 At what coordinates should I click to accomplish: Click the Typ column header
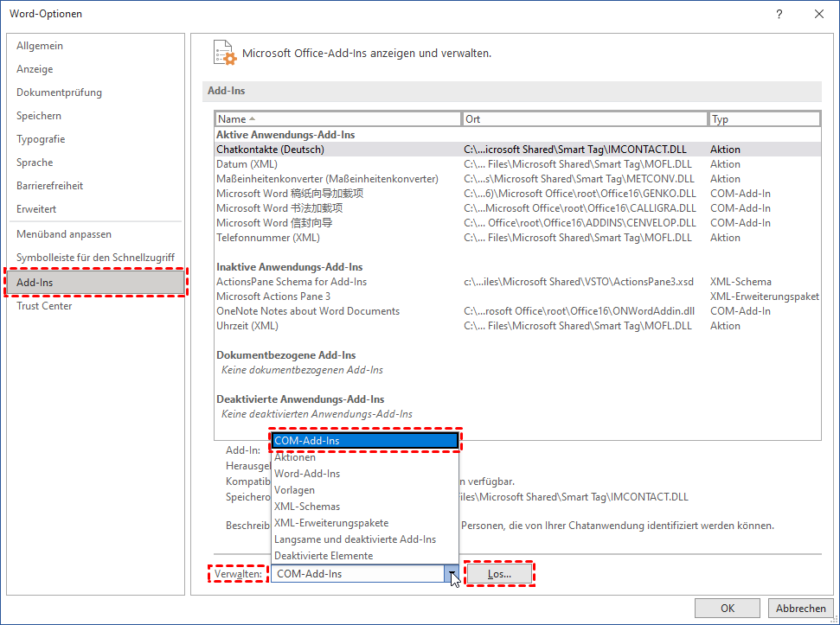[x=765, y=118]
